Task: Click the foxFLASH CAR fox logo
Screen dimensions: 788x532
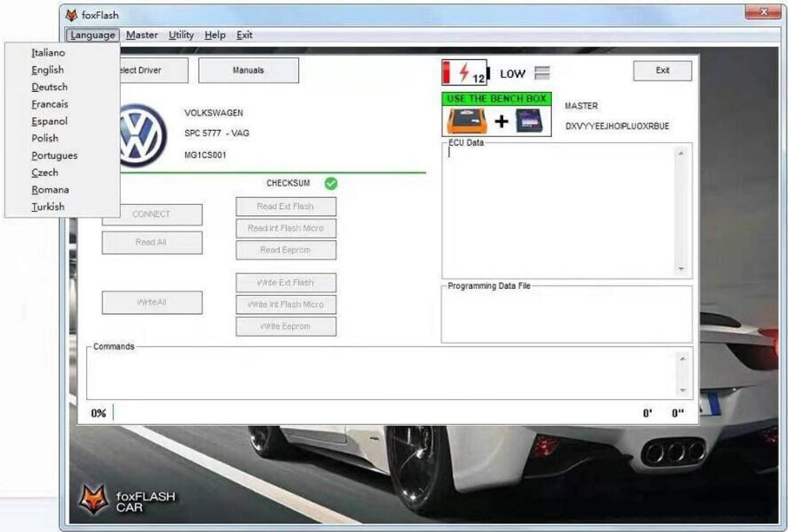Action: (94, 500)
